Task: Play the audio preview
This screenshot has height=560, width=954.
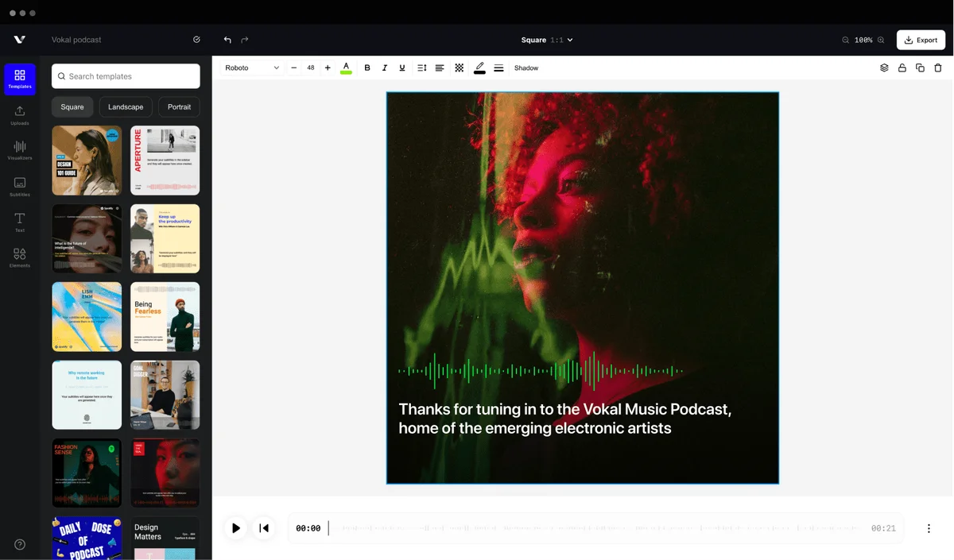Action: click(x=235, y=528)
